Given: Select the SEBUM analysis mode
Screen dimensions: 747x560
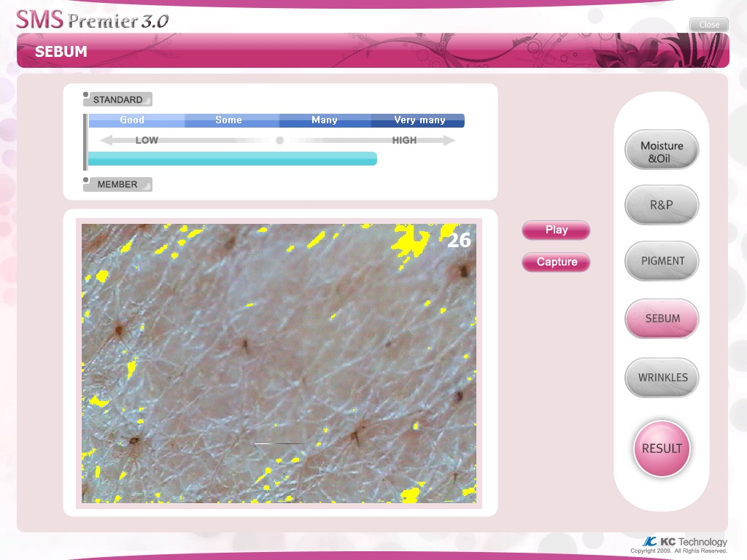Looking at the screenshot, I should click(x=661, y=318).
